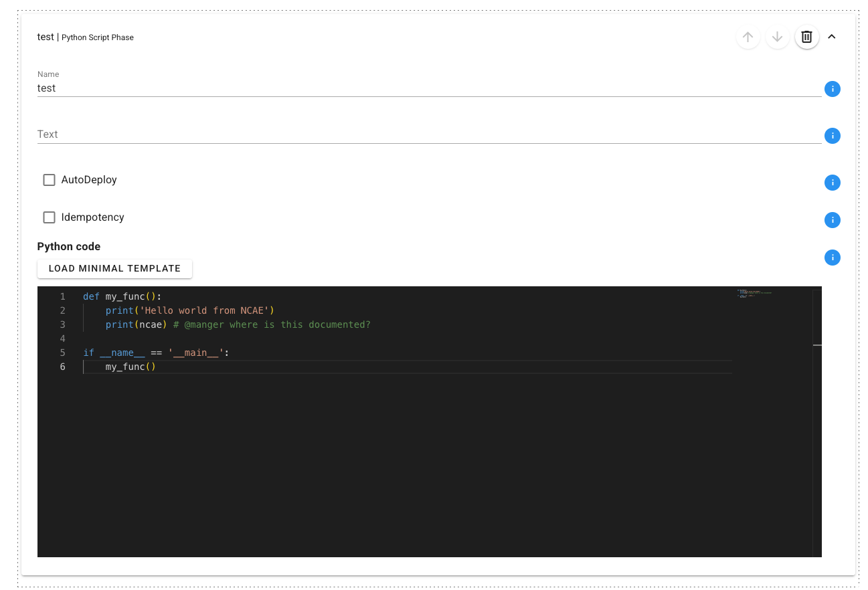
Task: Open info icon for Idempotency option
Action: [832, 220]
